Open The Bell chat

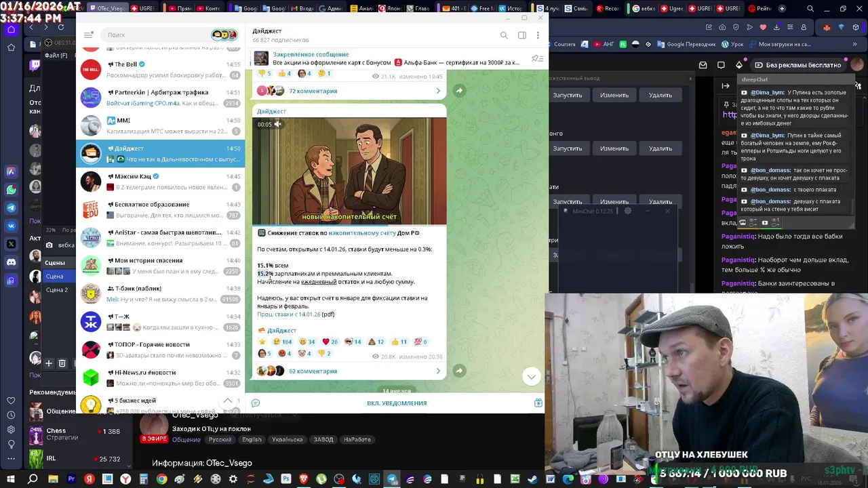[160, 69]
